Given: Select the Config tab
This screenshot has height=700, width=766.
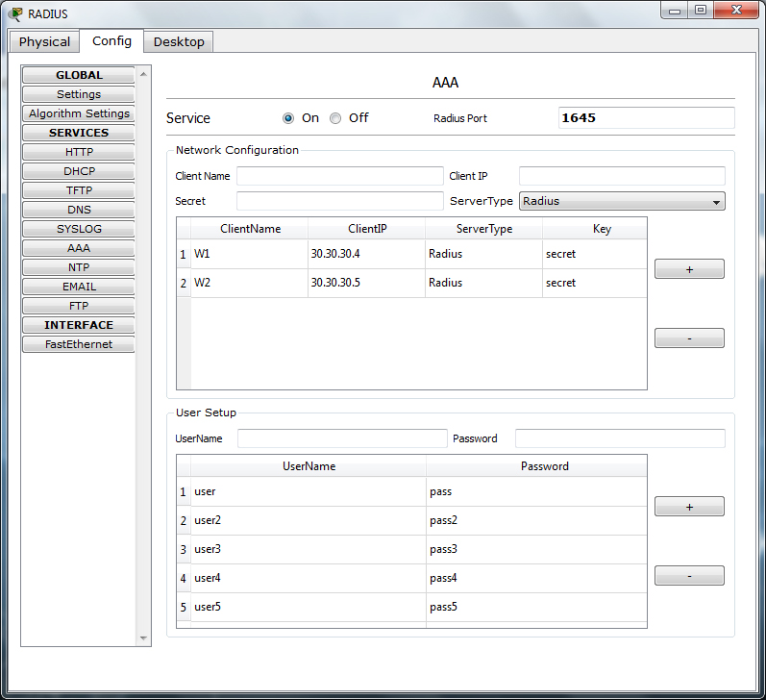Looking at the screenshot, I should pyautogui.click(x=111, y=41).
